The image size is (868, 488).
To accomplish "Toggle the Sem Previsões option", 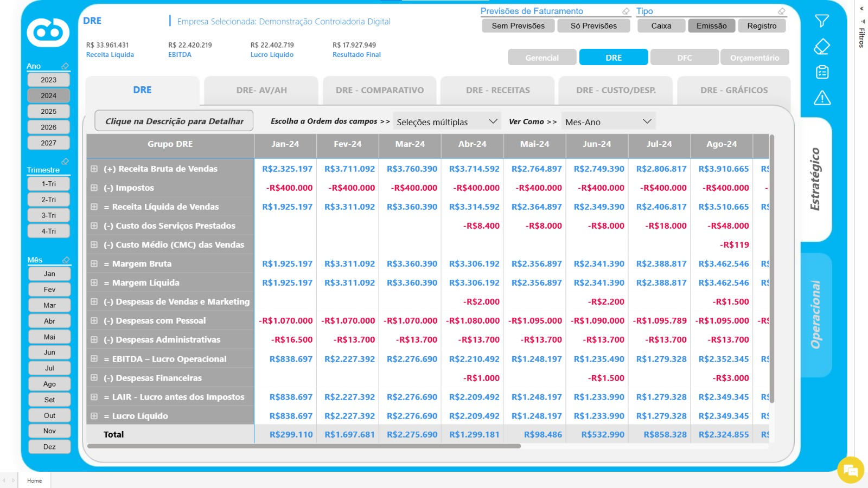I will (518, 25).
